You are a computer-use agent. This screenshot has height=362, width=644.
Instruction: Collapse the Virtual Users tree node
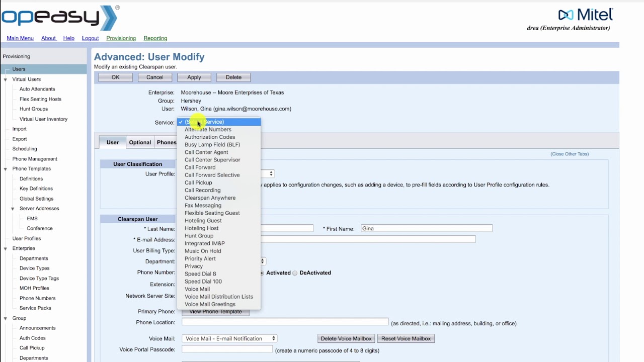pos(6,79)
